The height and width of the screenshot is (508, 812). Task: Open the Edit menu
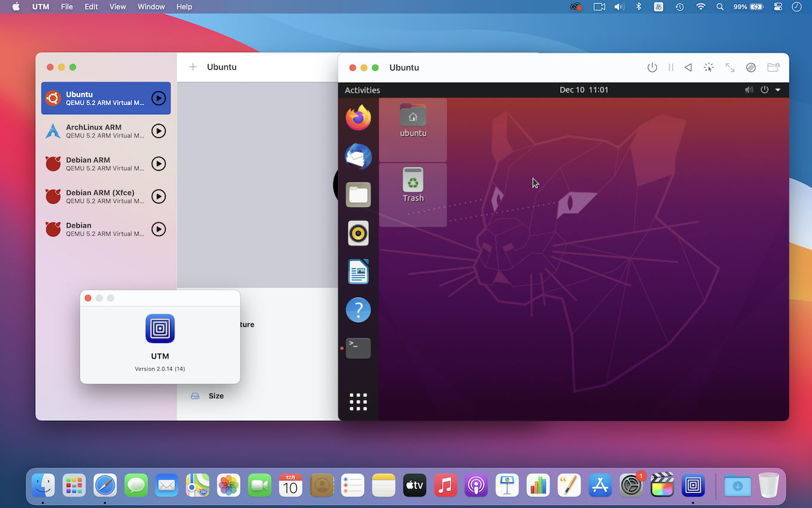click(x=91, y=7)
